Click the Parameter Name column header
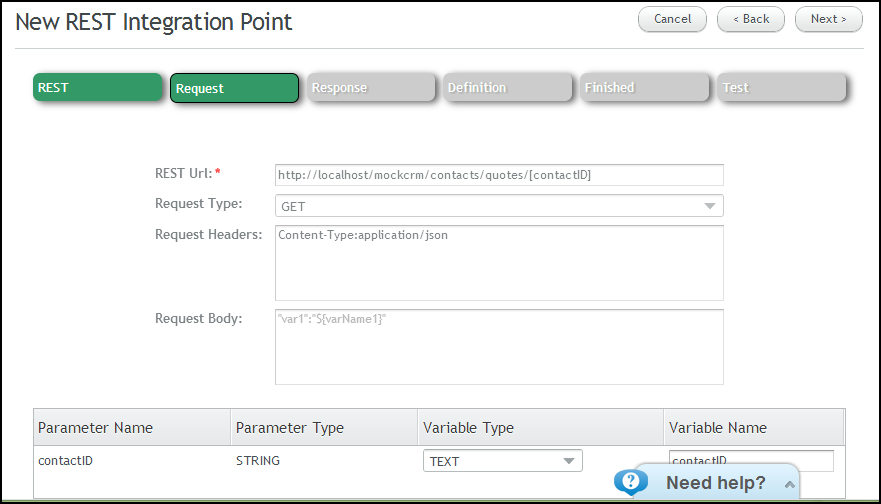Viewport: 881px width, 504px height. [95, 428]
